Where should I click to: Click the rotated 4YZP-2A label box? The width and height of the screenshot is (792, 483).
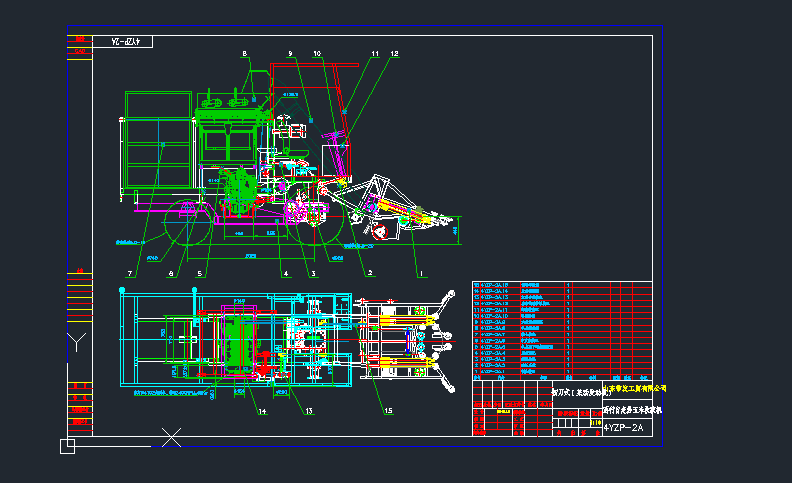(x=125, y=42)
